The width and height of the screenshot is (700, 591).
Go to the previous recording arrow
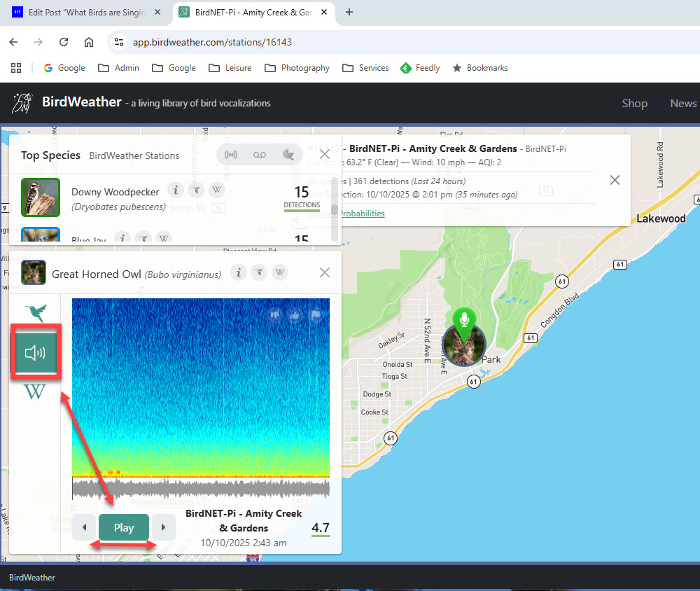[84, 527]
